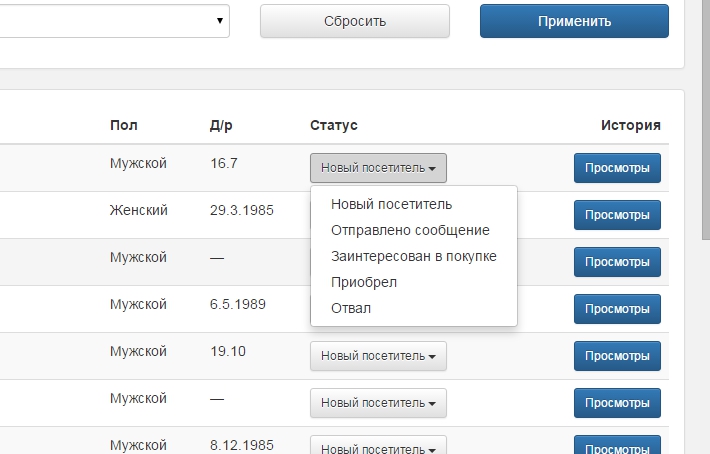Click the Пол column header
This screenshot has width=710, height=454.
click(124, 125)
